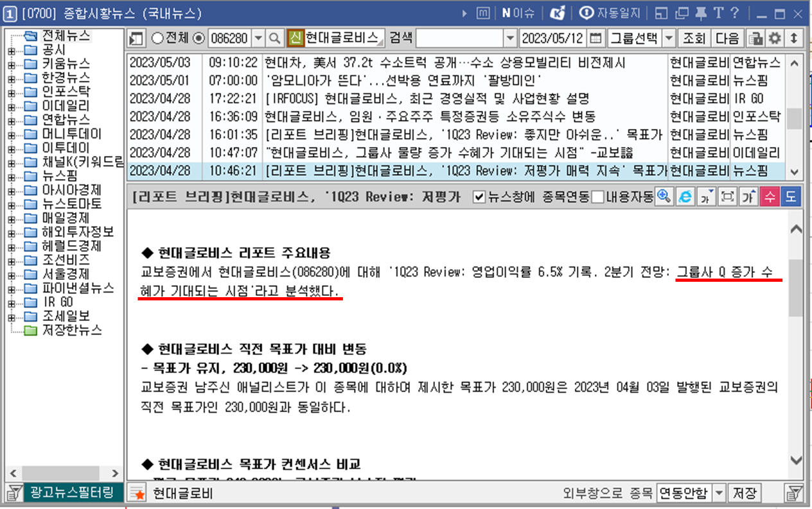
Task: Open article in Internet Explorer icon
Action: (x=685, y=197)
